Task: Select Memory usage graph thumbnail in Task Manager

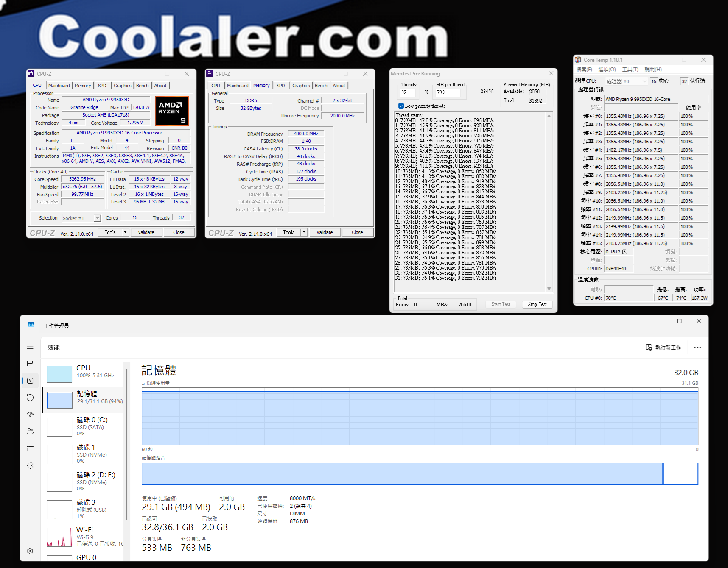Action: [x=59, y=400]
